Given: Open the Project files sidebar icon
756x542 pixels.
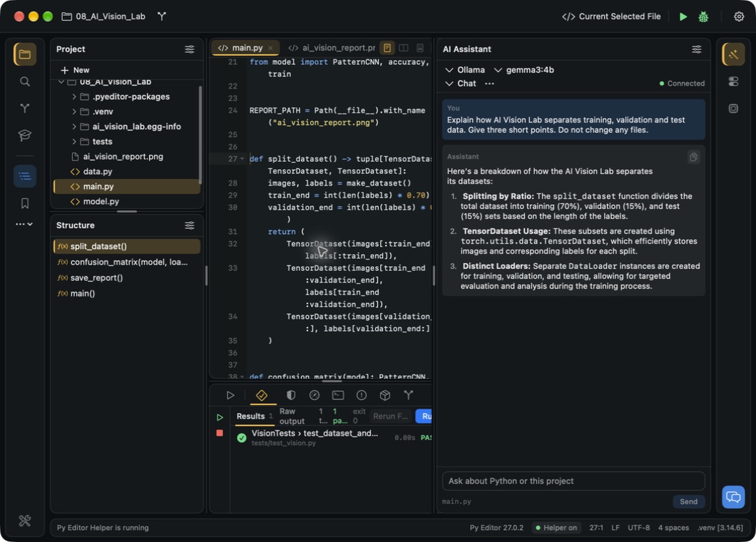Looking at the screenshot, I should pyautogui.click(x=24, y=54).
